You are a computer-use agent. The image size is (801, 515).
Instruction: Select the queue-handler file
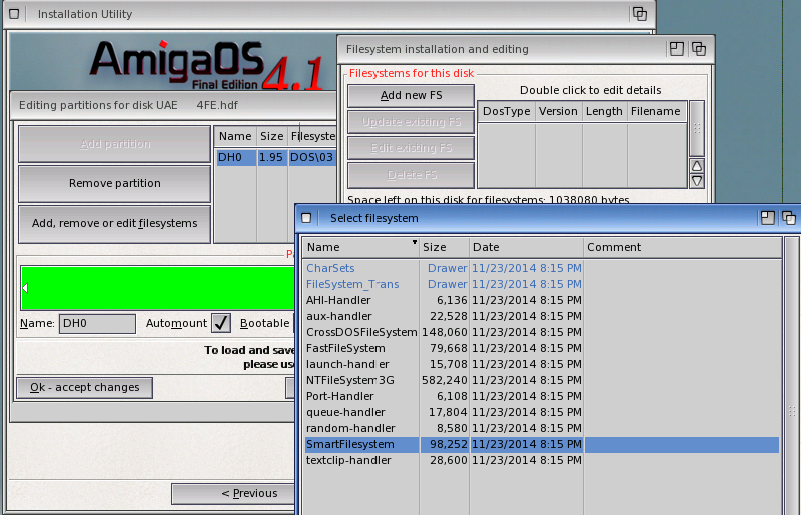[346, 412]
